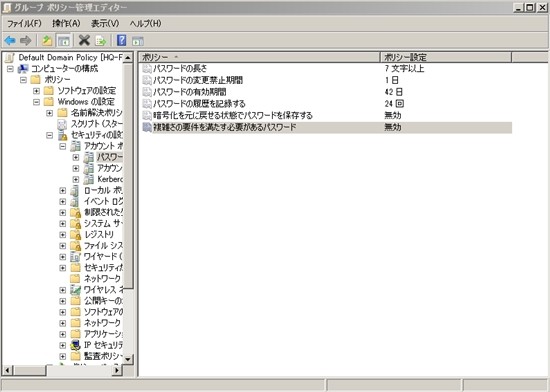Open Help via the question mark icon
550x392 pixels.
[121, 41]
